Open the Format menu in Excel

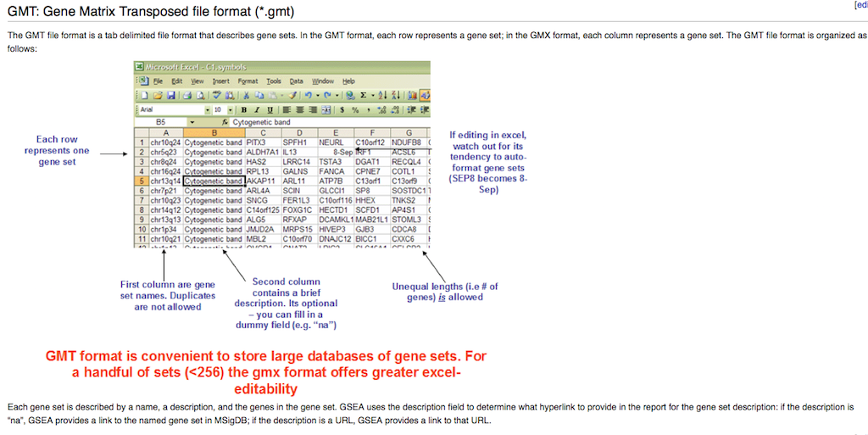click(248, 81)
